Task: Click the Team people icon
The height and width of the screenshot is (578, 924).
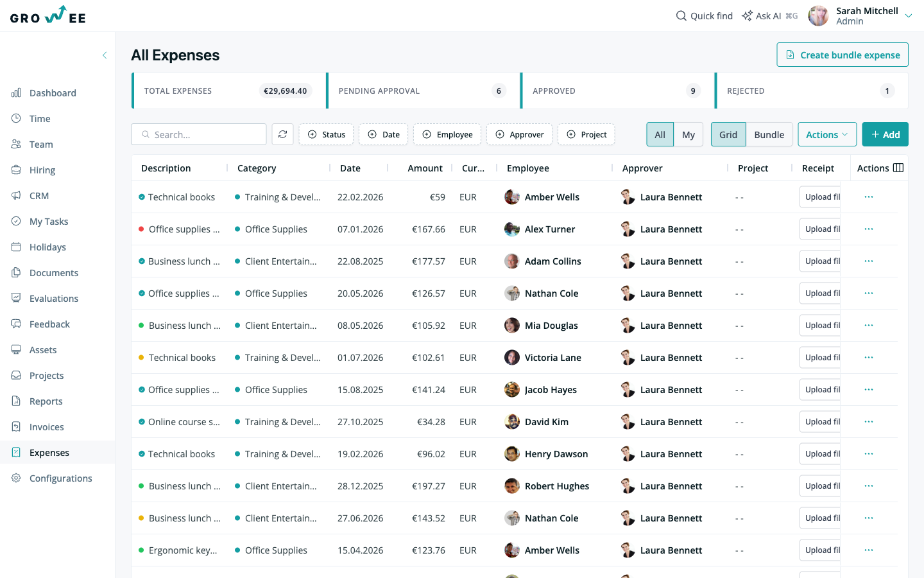Action: 16,144
